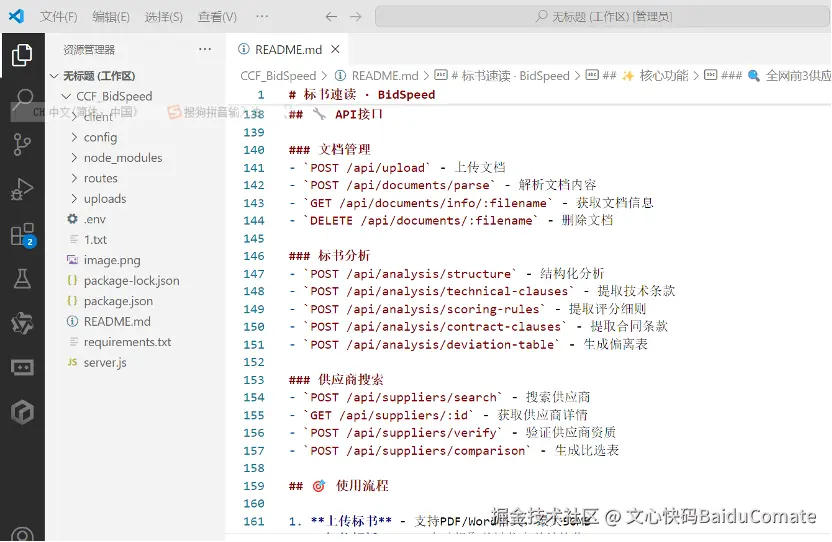The height and width of the screenshot is (542, 832).
Task: Click CCF_BidSpeed in the breadcrumb
Action: [x=278, y=76]
